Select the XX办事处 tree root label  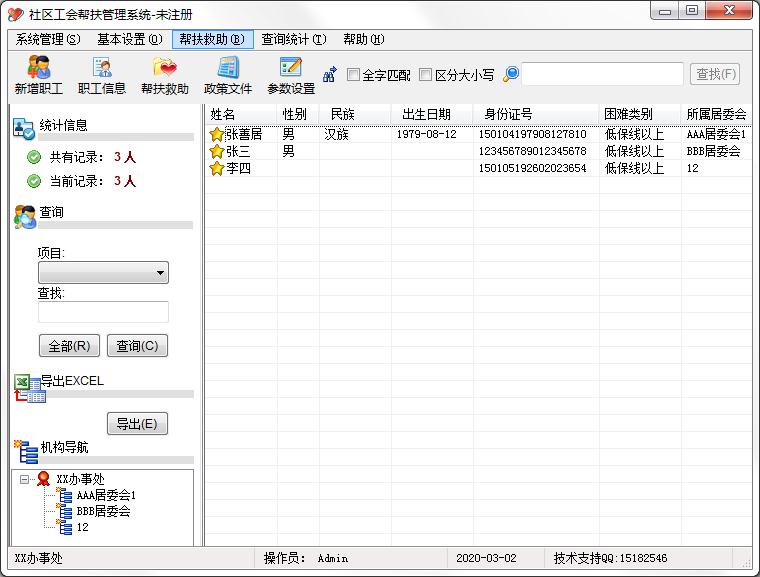[x=80, y=479]
